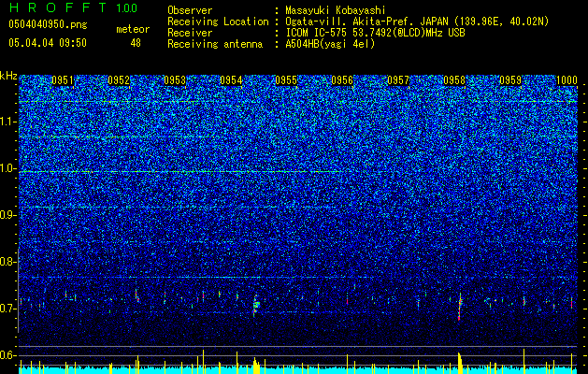Select observer name Masayuki Kobayashi
This screenshot has height=374, width=588.
(x=335, y=10)
